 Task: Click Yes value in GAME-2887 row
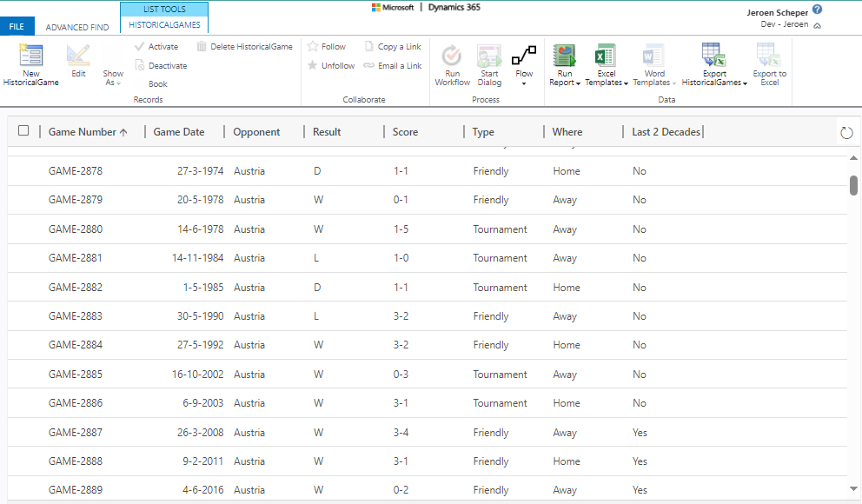[640, 433]
